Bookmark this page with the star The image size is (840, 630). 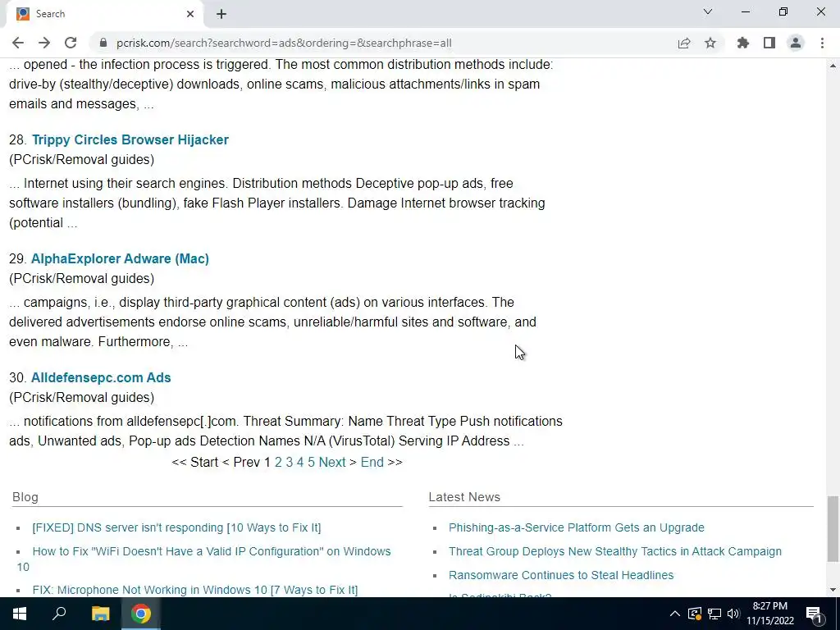click(x=710, y=43)
